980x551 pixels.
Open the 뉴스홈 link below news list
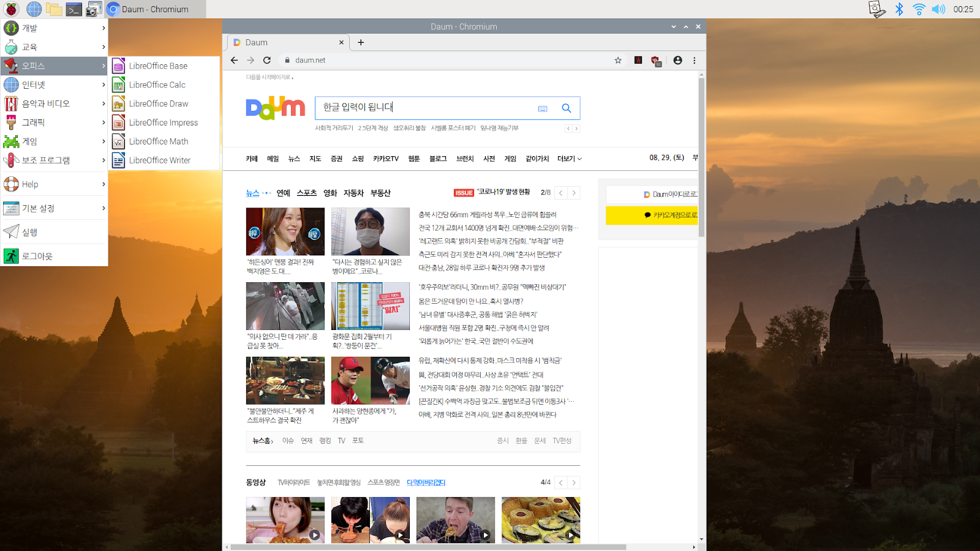click(x=263, y=441)
